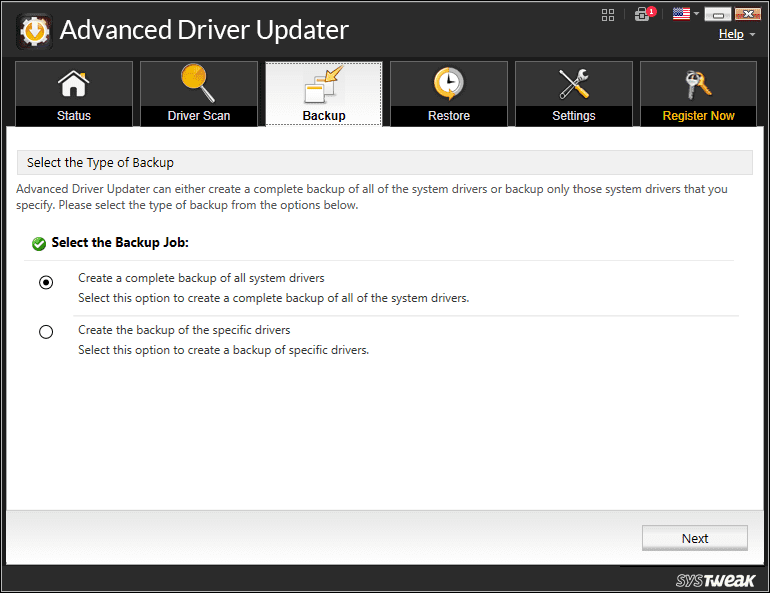Viewport: 770px width, 593px height.
Task: Open the notifications printer icon with red badge
Action: coord(645,14)
